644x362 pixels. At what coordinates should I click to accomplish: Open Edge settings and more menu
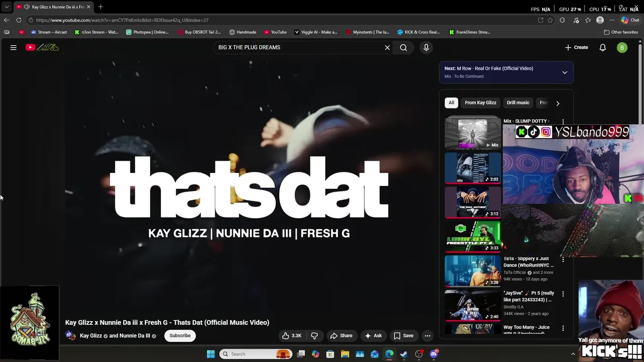(612, 20)
